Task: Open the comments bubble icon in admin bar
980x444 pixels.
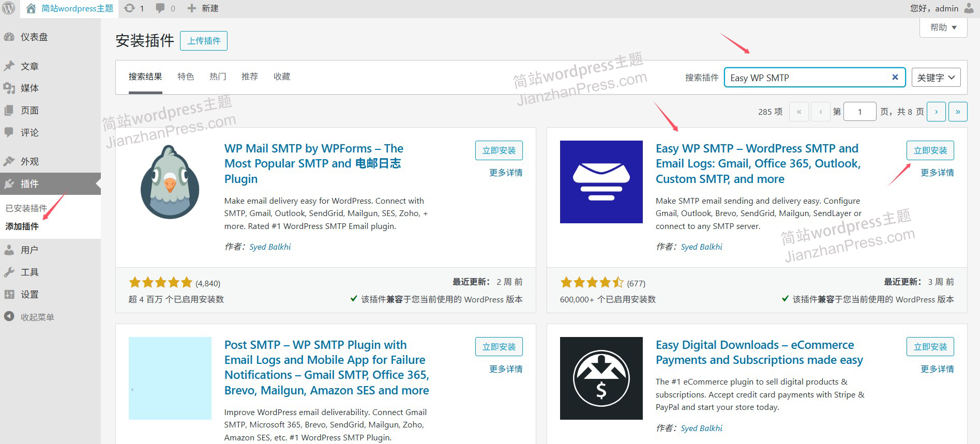Action: (160, 8)
